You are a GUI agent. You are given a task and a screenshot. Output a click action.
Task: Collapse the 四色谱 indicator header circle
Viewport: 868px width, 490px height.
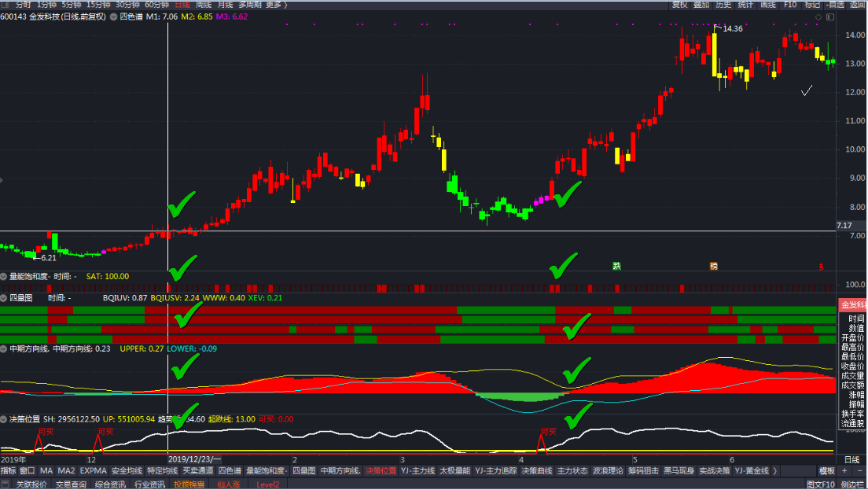(x=114, y=17)
